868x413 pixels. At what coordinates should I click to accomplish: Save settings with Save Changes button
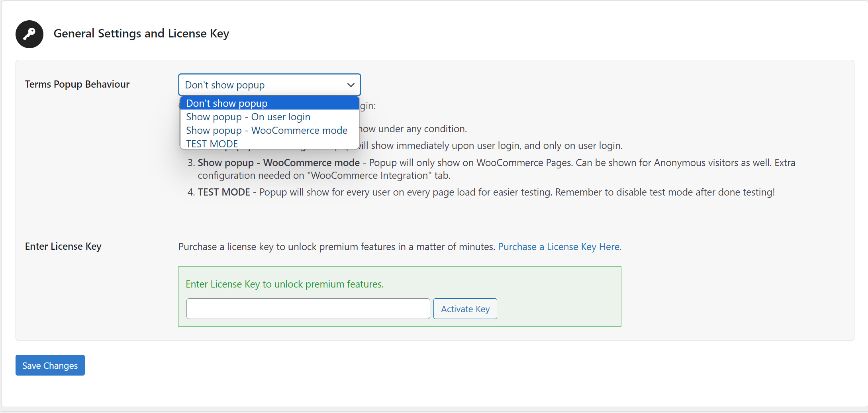[x=50, y=365]
